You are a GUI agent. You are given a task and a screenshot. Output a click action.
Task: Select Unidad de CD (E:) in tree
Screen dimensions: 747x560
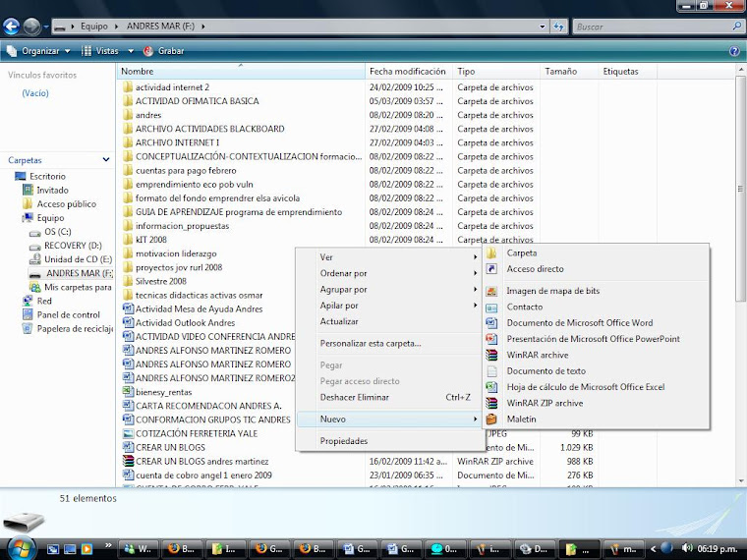[71, 259]
